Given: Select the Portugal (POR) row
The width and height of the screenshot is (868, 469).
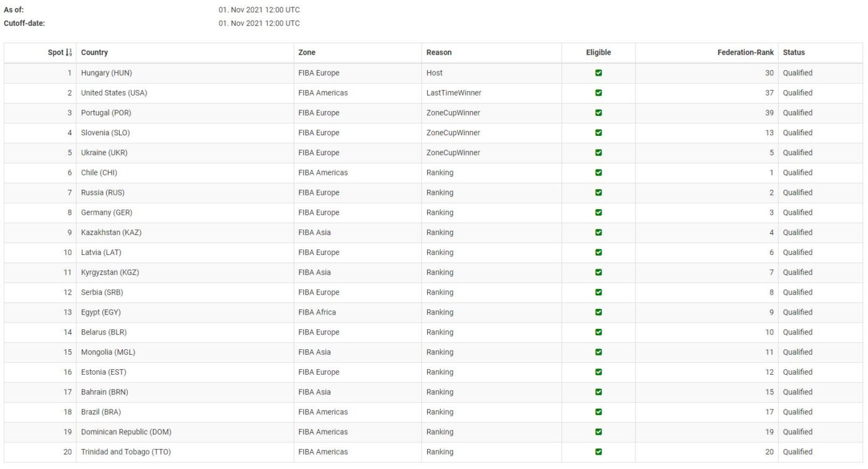Looking at the screenshot, I should click(106, 113).
